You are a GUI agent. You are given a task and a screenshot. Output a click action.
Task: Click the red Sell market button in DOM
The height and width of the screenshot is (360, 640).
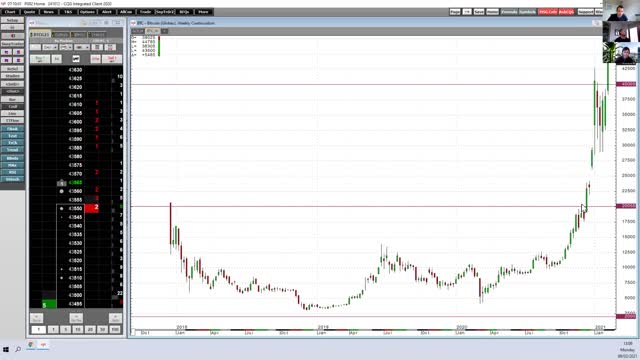pos(112,59)
